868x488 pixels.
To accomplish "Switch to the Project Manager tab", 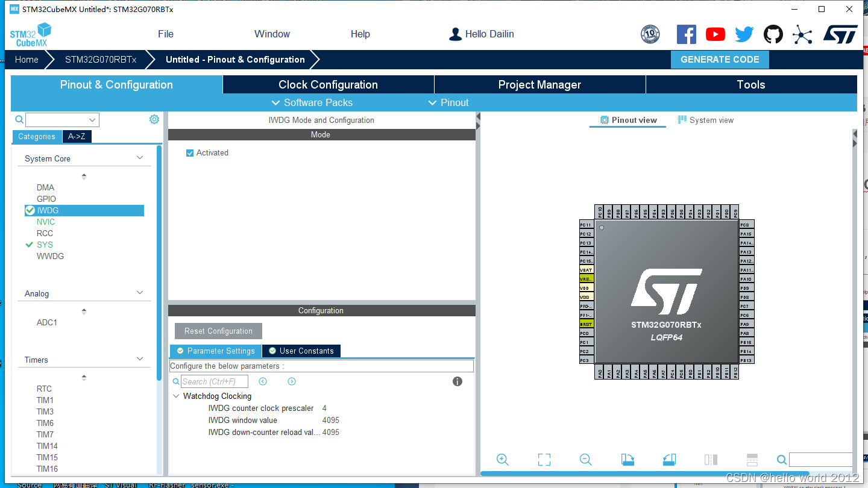I will tap(539, 85).
